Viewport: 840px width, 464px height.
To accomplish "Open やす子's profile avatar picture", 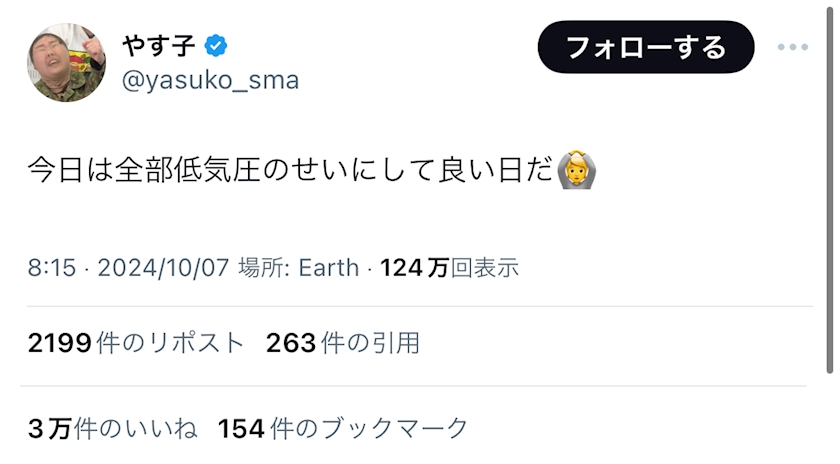I will pos(66,63).
